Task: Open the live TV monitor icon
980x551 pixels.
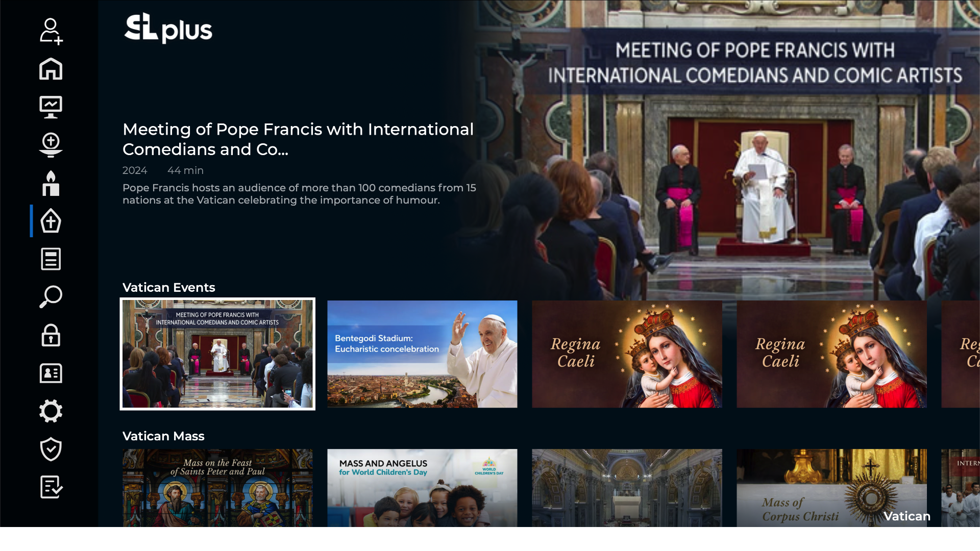Action: click(x=51, y=107)
